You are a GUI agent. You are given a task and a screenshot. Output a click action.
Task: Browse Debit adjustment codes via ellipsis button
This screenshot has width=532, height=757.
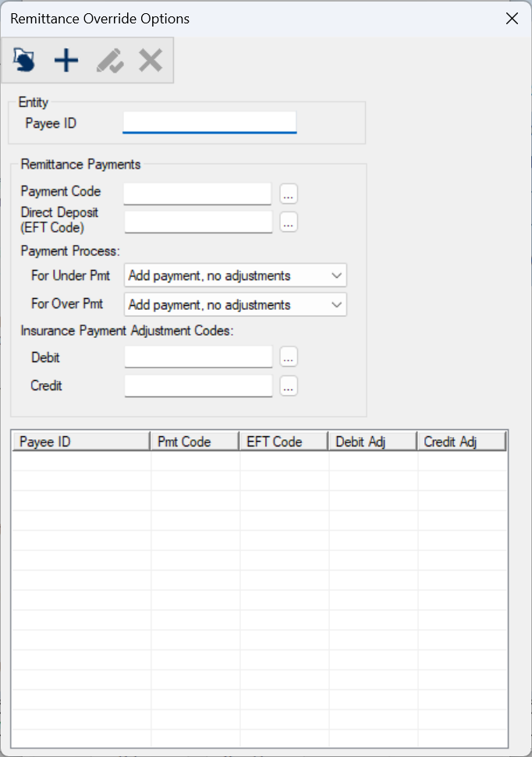pos(289,357)
